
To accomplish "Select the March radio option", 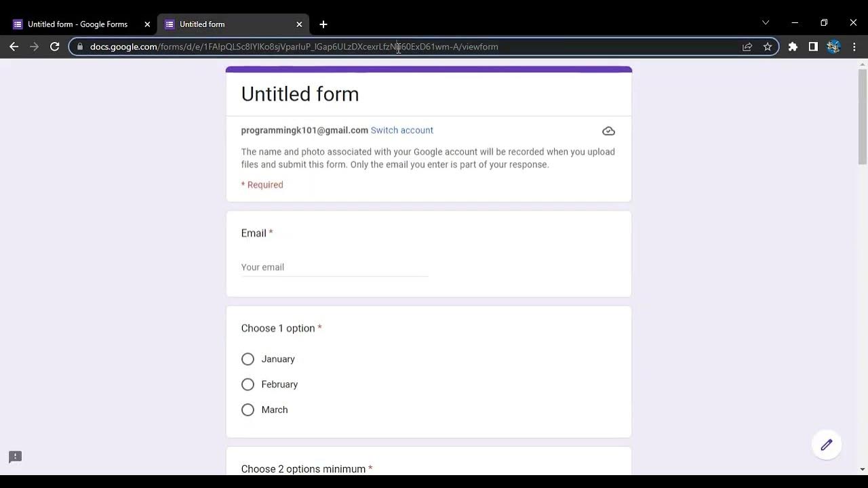I will pos(248,410).
